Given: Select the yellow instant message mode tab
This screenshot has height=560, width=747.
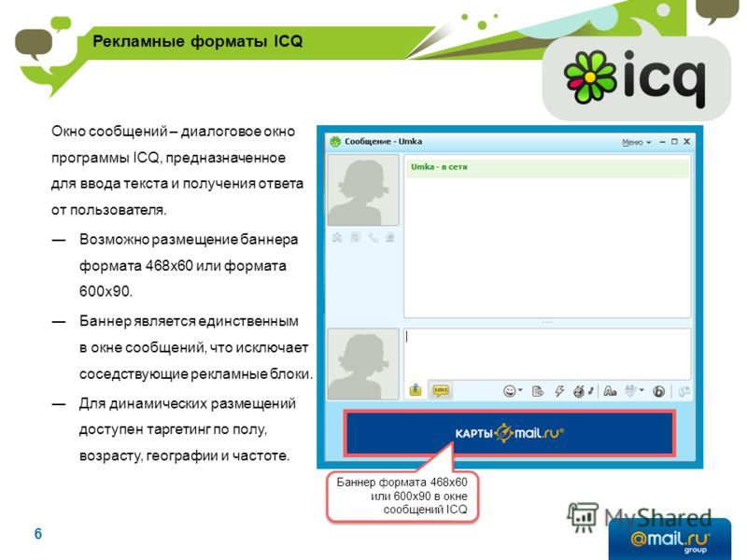Looking at the screenshot, I should coord(416,390).
